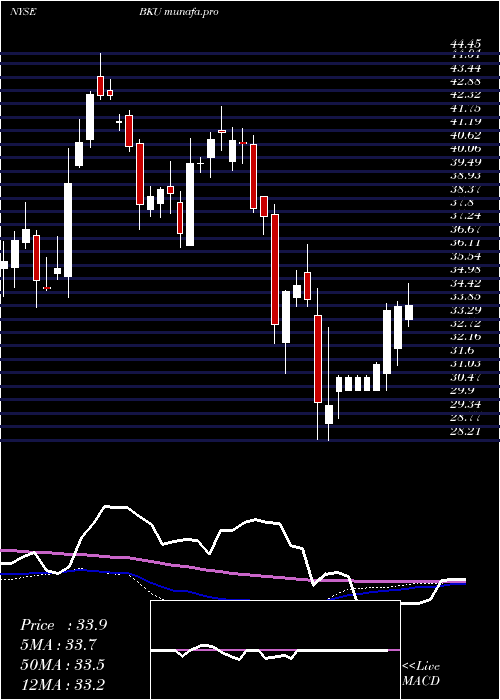Click the Price : 33.9 readout
Image resolution: width=500 pixels, height=700 pixels.
[x=63, y=625]
